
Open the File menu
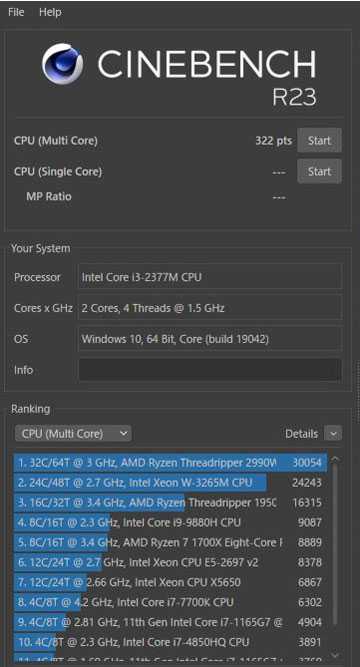tap(16, 12)
